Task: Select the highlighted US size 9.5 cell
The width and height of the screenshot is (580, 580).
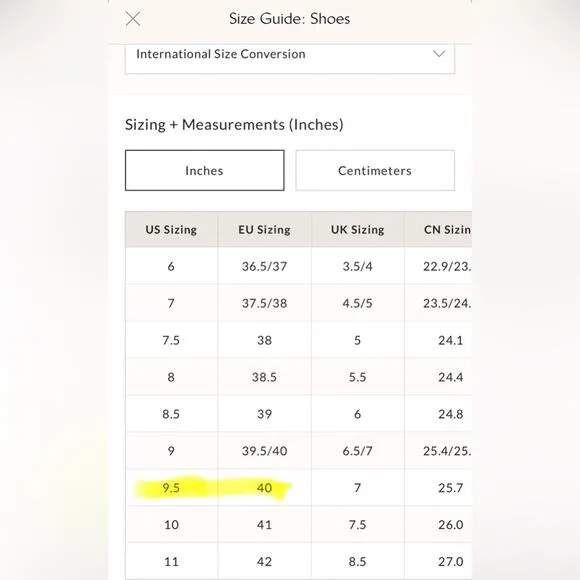Action: click(x=171, y=488)
